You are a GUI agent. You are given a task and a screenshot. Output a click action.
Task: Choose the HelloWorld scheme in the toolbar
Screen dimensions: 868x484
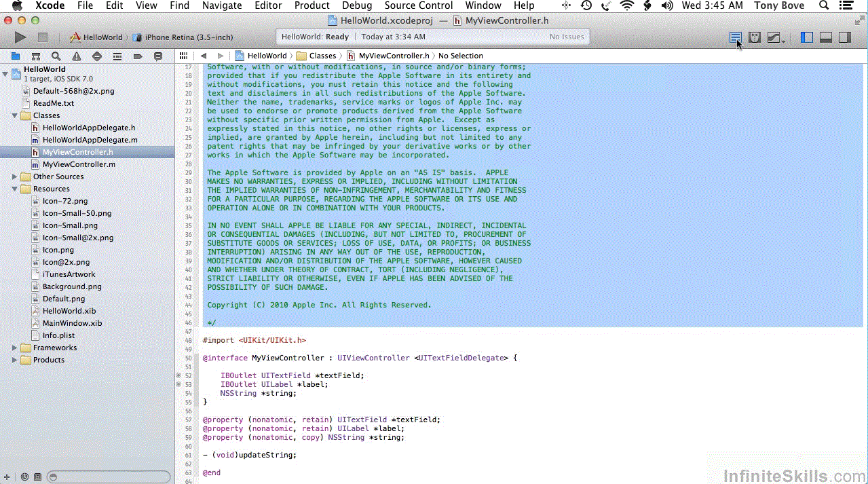pyautogui.click(x=97, y=37)
